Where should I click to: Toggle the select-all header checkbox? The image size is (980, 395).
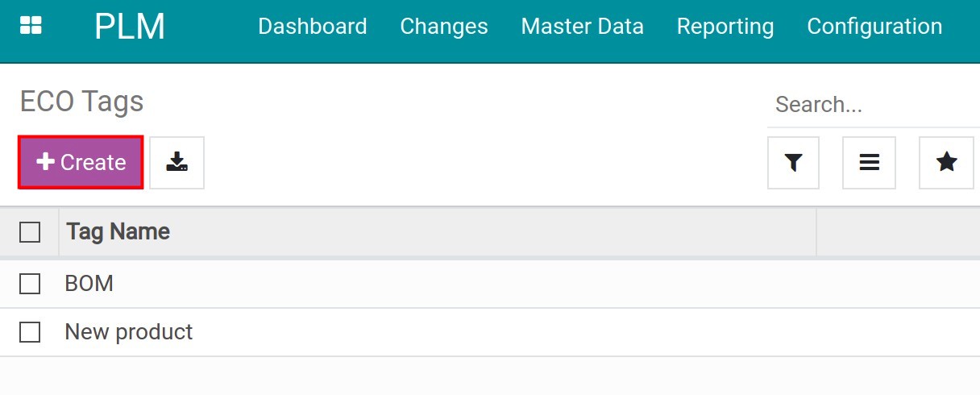(x=30, y=232)
